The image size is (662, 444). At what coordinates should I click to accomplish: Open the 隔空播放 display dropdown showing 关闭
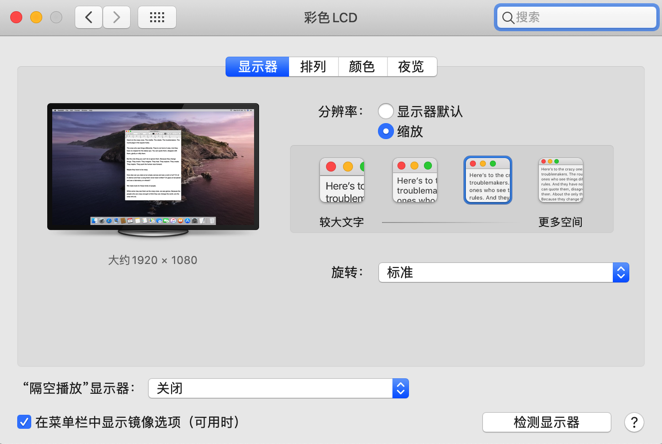click(278, 388)
